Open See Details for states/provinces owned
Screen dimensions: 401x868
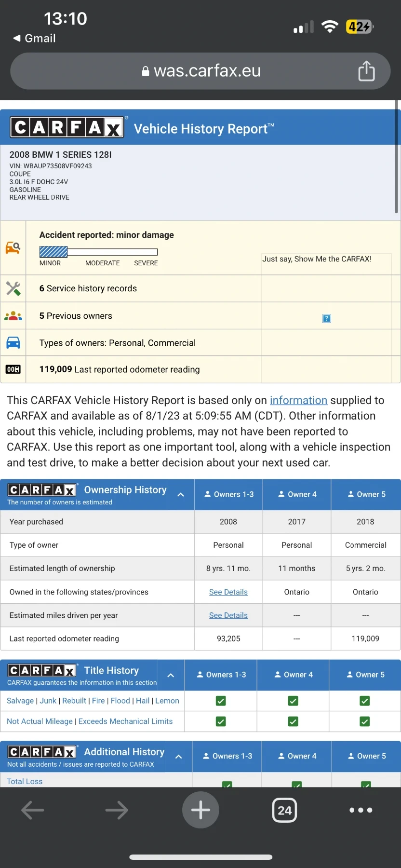[x=228, y=592]
